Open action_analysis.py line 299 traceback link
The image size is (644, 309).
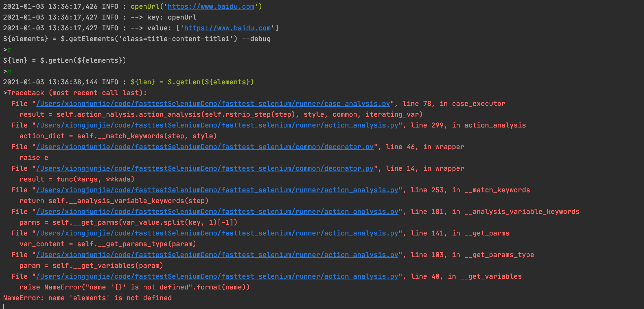pos(217,125)
